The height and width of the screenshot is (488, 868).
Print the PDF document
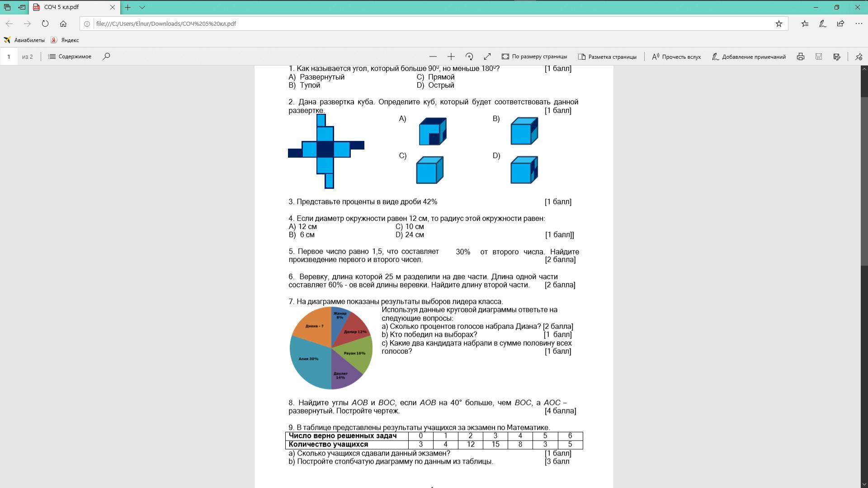point(800,56)
